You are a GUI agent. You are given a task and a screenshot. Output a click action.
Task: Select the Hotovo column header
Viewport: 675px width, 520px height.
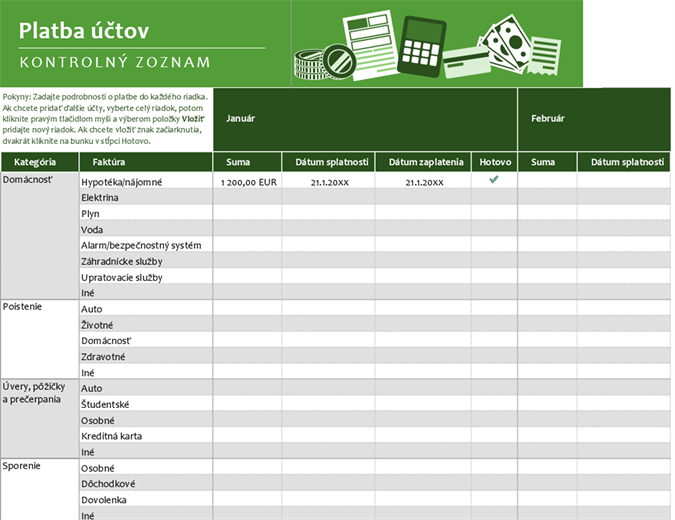494,162
